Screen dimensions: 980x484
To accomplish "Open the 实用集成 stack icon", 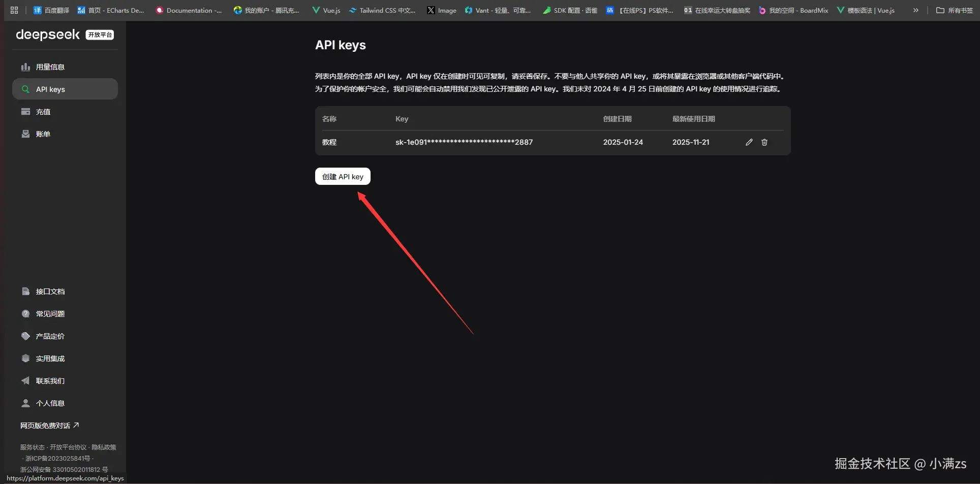I will click(x=25, y=359).
